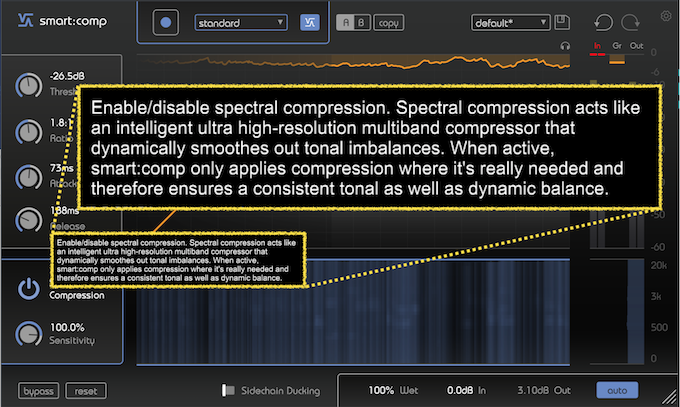The height and width of the screenshot is (407, 680).
Task: Enable Sidechain Ducking toggle
Action: (228, 391)
